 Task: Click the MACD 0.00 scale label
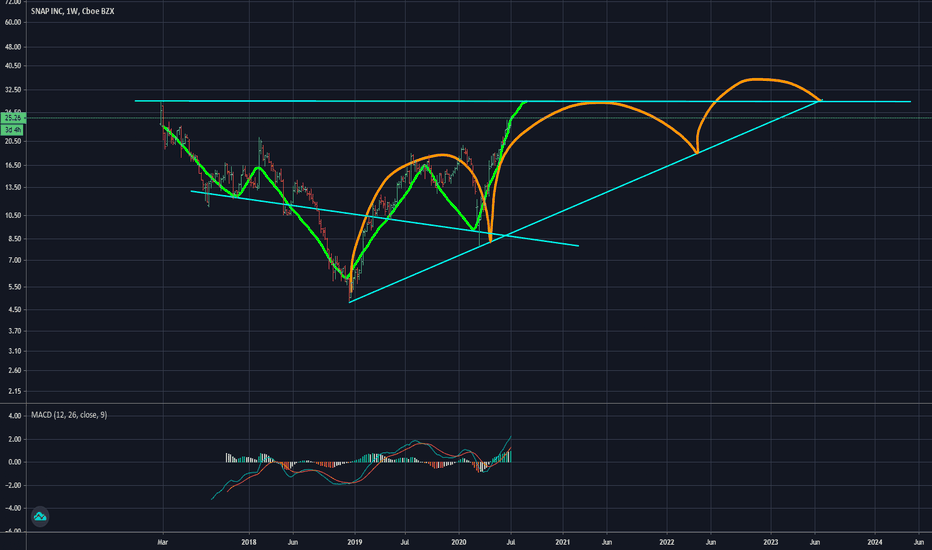click(x=14, y=462)
